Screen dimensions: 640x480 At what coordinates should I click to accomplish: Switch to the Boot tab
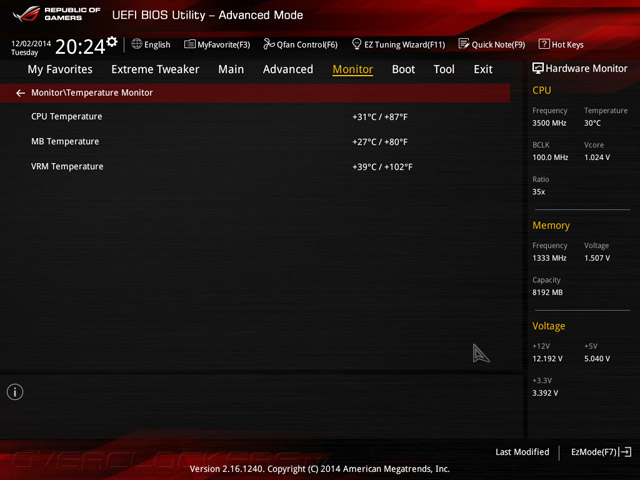pyautogui.click(x=403, y=69)
